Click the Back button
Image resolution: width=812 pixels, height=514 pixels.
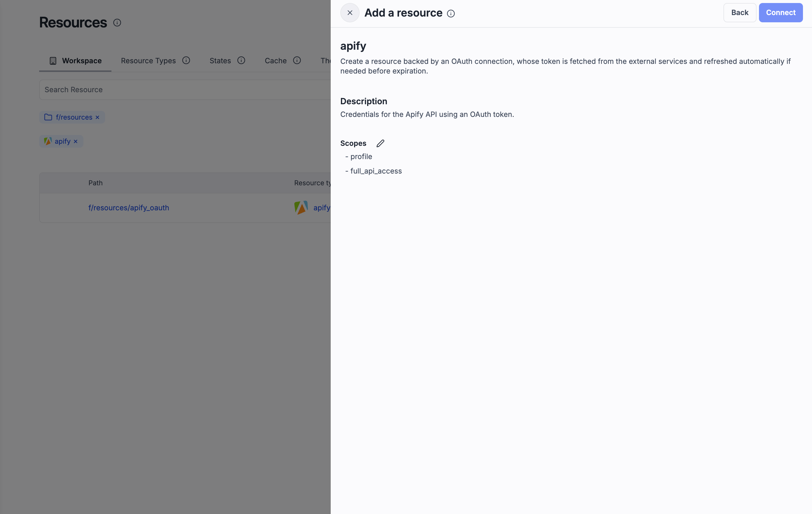tap(739, 12)
